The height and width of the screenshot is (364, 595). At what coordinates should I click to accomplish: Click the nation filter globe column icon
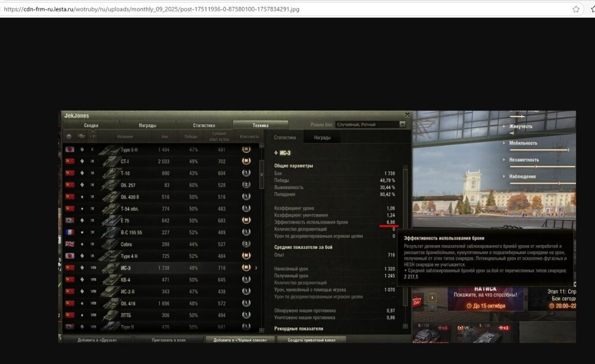69,137
